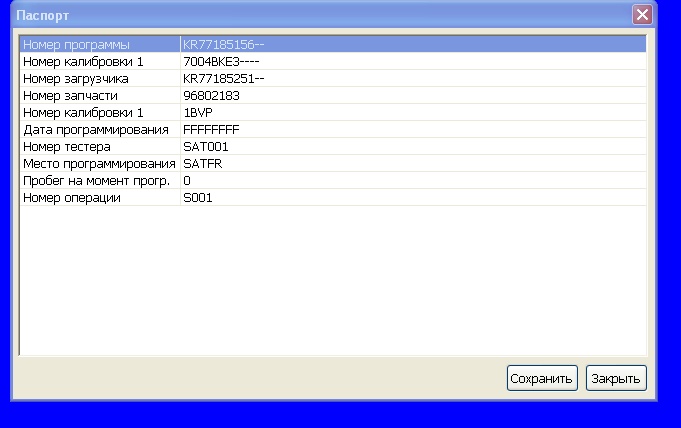Select the Дата программирования label cell
The width and height of the screenshot is (681, 428).
(x=95, y=130)
